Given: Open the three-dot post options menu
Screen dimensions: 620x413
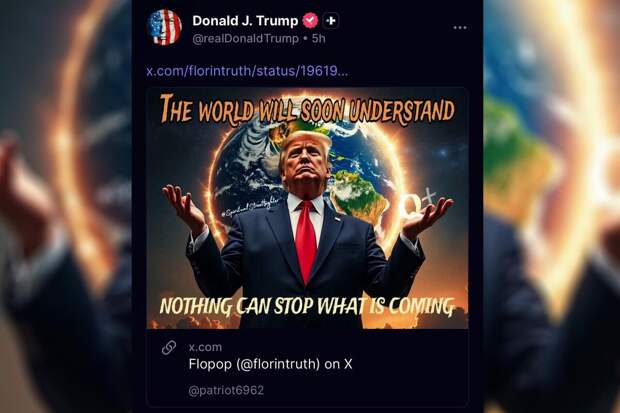Looking at the screenshot, I should point(460,28).
